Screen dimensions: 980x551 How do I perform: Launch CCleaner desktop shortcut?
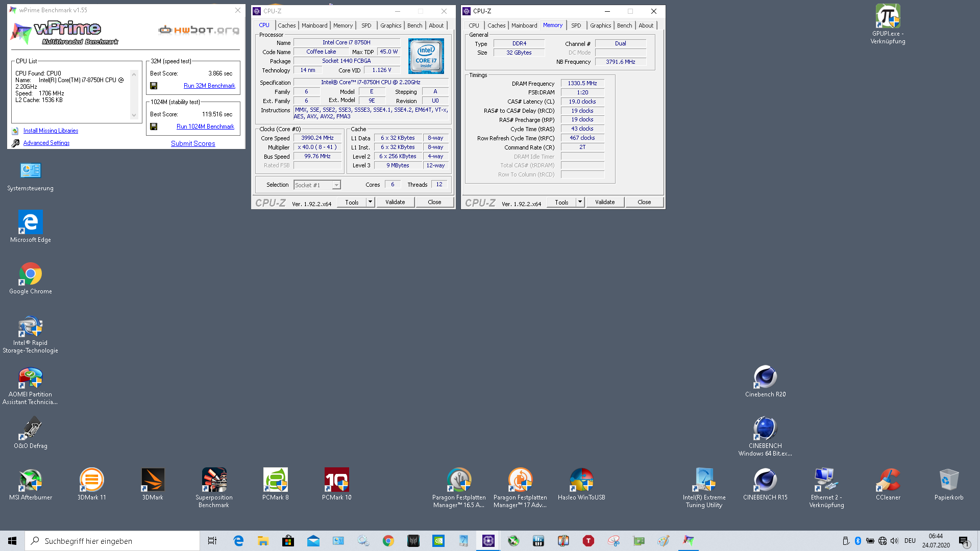pyautogui.click(x=888, y=485)
